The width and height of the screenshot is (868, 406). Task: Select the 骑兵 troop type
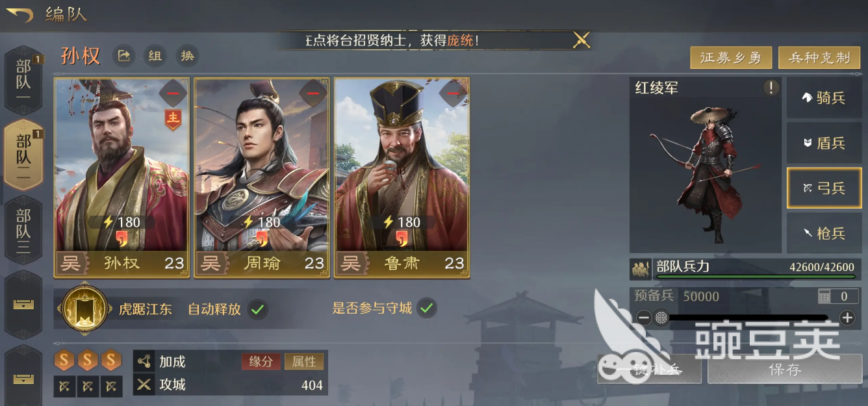click(x=824, y=97)
